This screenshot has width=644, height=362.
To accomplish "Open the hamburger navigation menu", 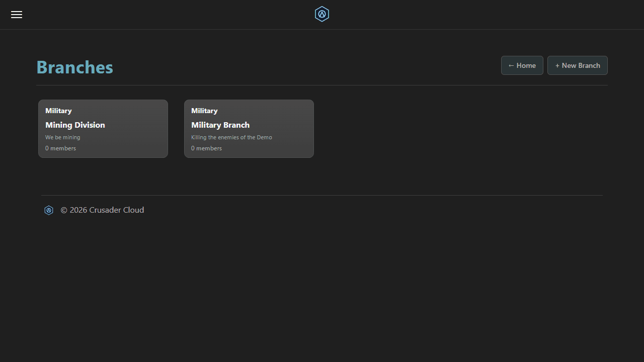I will tap(17, 15).
